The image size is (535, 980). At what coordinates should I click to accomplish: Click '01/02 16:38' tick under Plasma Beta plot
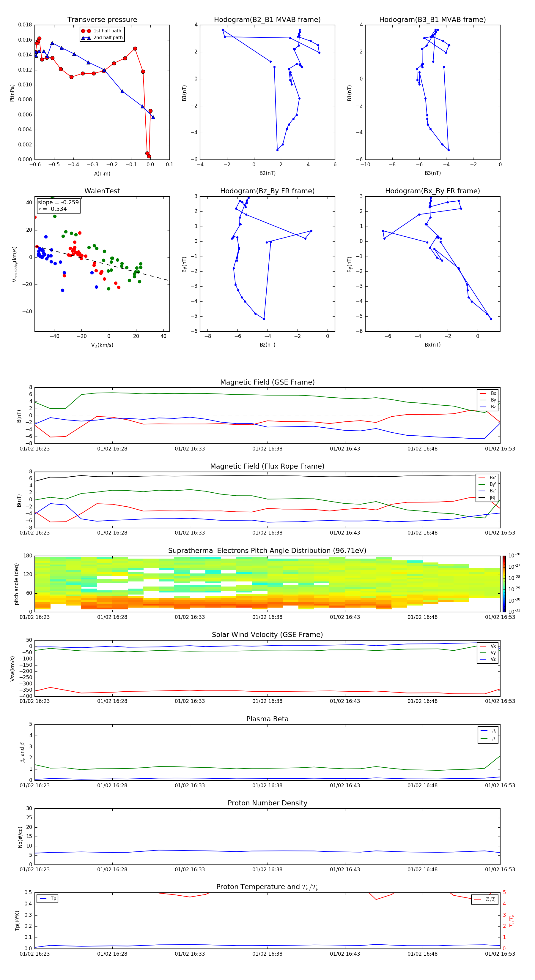click(267, 785)
